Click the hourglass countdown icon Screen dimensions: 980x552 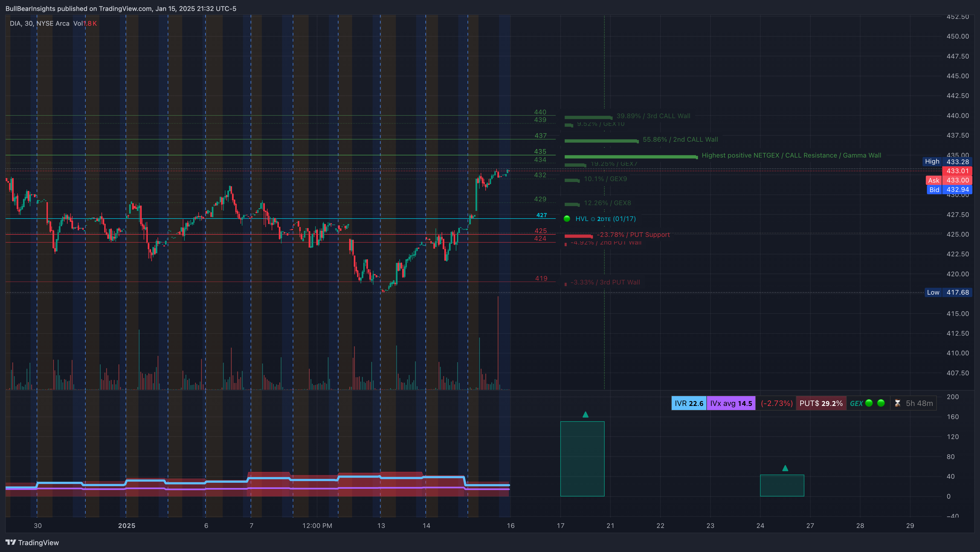[x=897, y=403]
